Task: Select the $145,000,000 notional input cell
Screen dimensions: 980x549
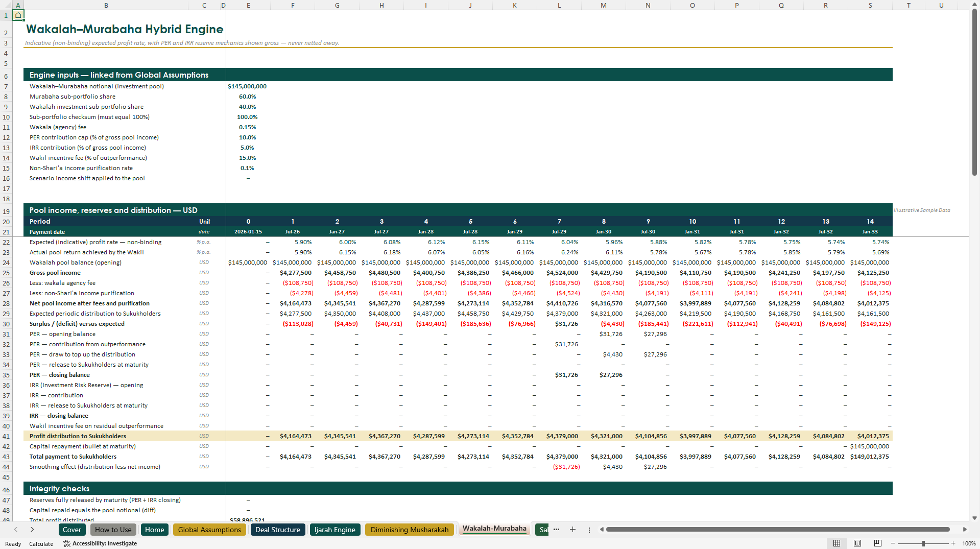Action: [248, 86]
